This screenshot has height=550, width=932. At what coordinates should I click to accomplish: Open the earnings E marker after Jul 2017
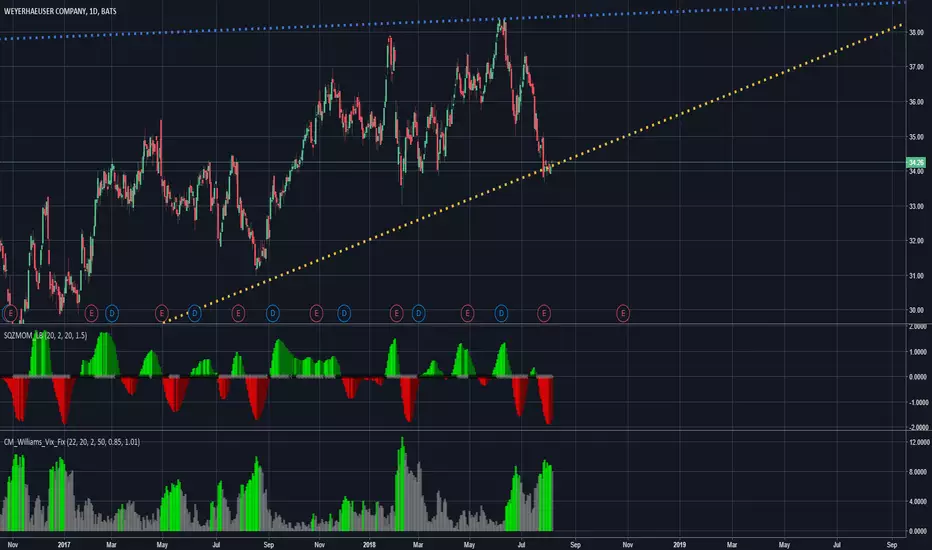(238, 313)
